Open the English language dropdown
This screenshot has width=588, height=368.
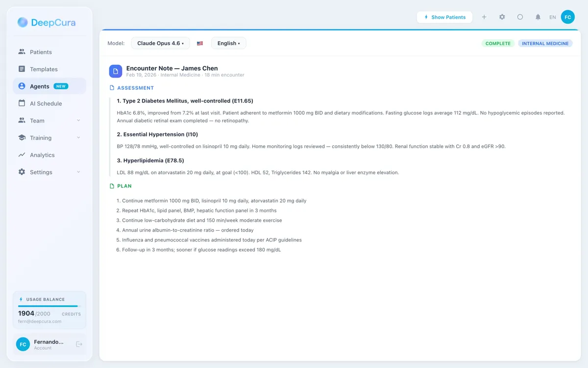click(x=228, y=43)
